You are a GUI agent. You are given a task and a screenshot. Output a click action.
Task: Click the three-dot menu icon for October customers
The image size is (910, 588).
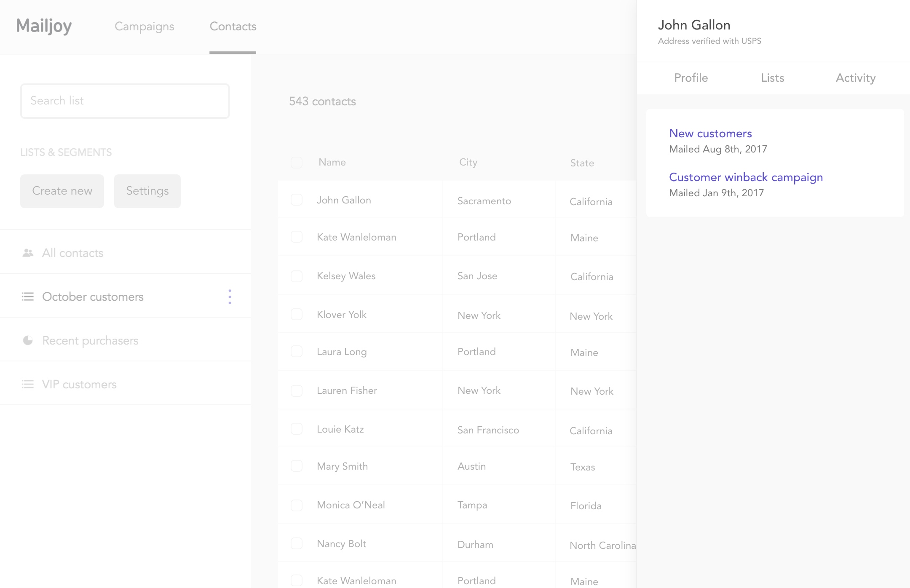tap(230, 297)
